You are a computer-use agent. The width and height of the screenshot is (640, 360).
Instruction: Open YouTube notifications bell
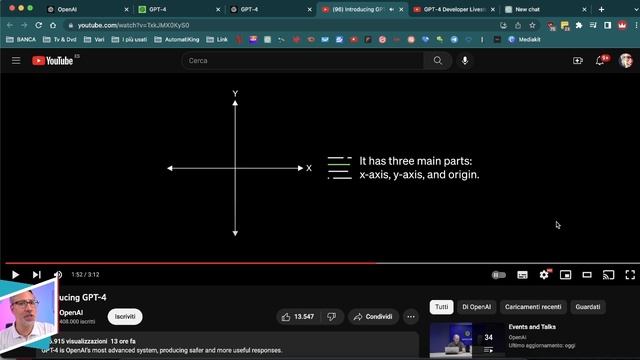pyautogui.click(x=600, y=61)
